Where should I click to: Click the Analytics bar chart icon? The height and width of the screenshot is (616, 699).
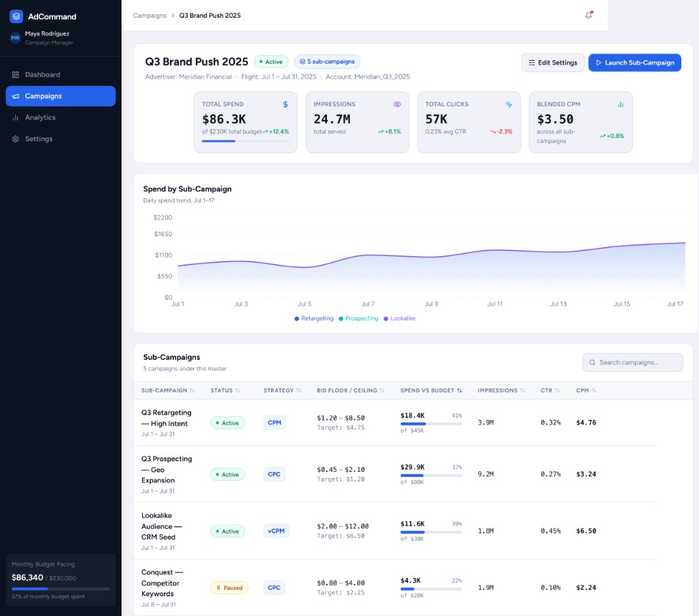(16, 117)
